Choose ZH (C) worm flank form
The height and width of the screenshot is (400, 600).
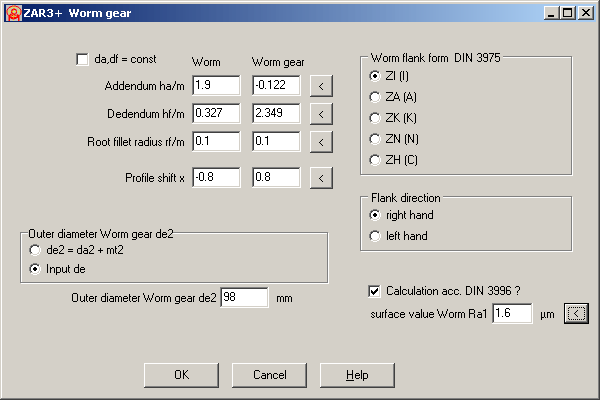click(x=376, y=160)
